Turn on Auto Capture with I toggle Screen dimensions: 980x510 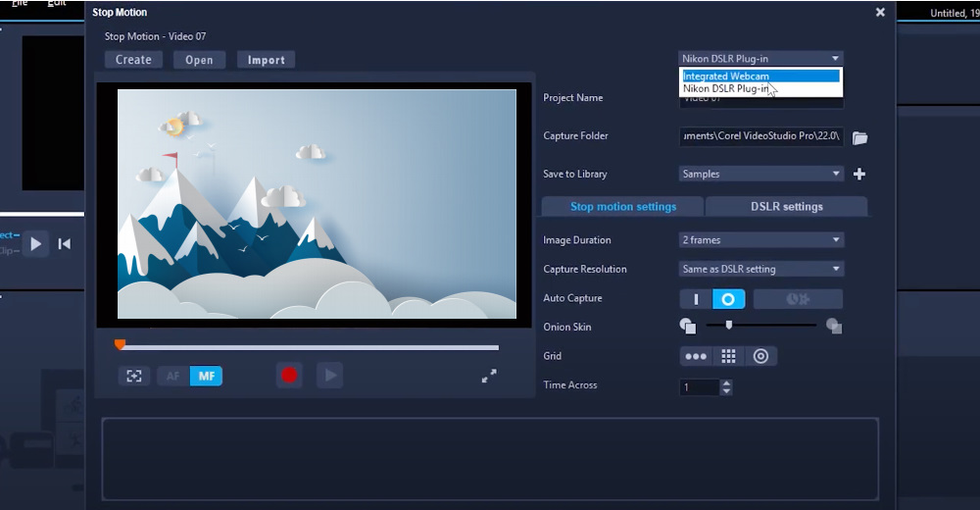[x=696, y=299]
